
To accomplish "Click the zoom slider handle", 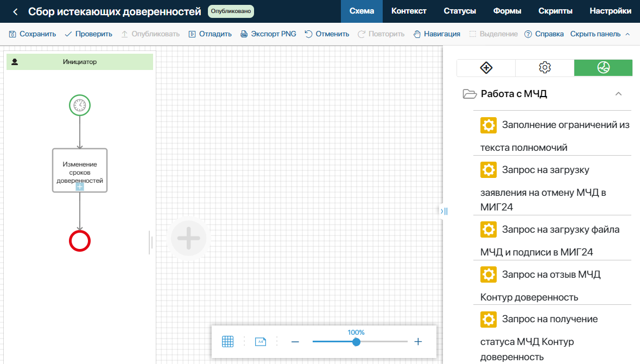I will [x=356, y=342].
